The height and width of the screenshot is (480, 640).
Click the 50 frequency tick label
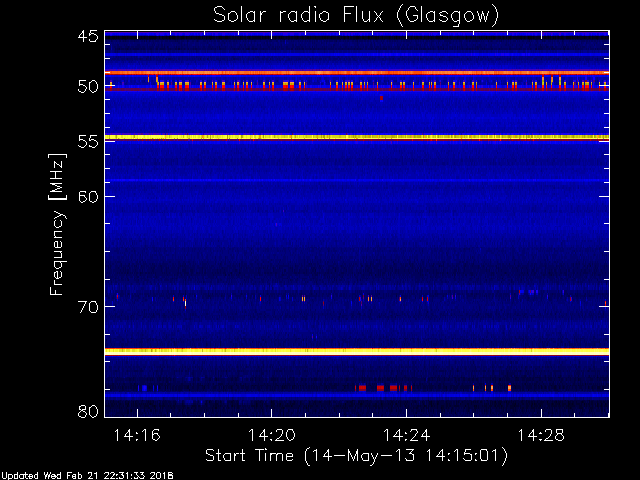click(x=88, y=87)
